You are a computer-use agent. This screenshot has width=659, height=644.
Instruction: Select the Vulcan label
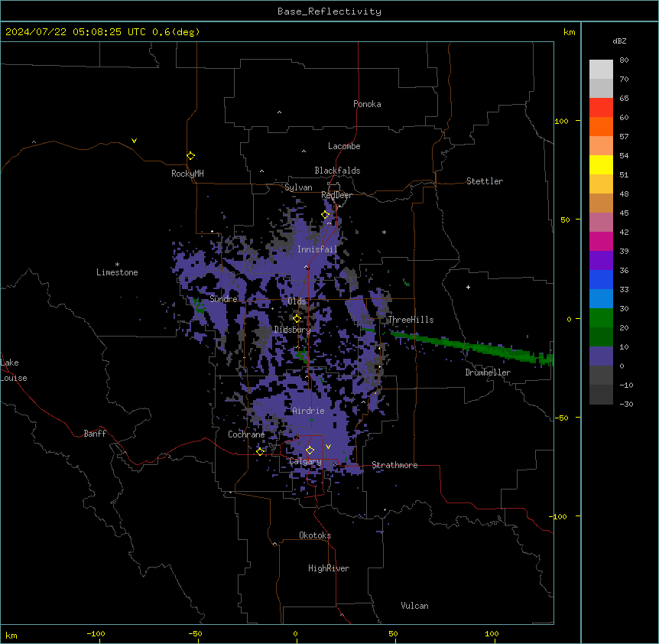(414, 606)
